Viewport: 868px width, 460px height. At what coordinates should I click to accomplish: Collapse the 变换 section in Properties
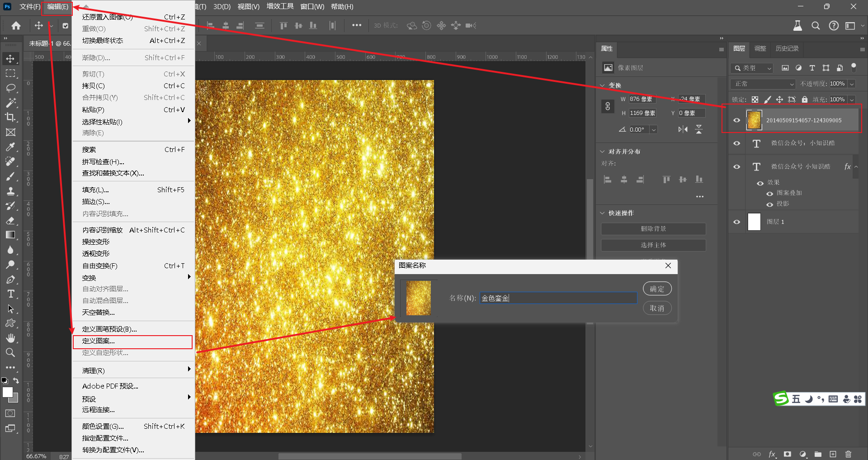(603, 85)
